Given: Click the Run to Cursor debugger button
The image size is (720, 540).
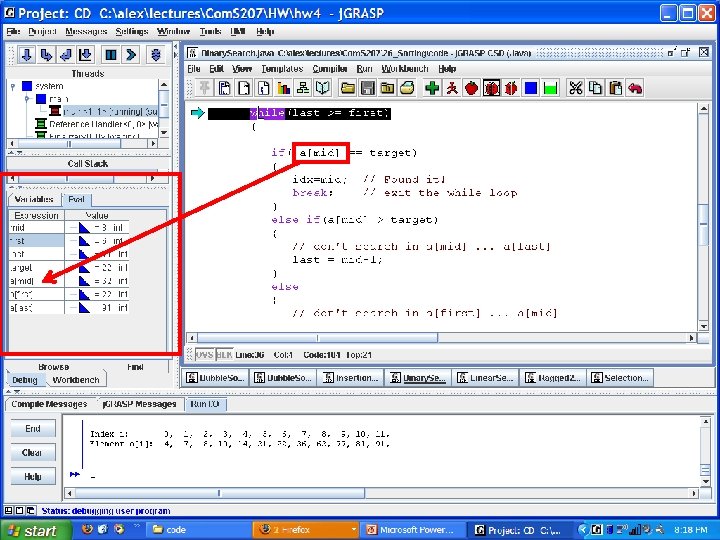Looking at the screenshot, I should click(86, 55).
